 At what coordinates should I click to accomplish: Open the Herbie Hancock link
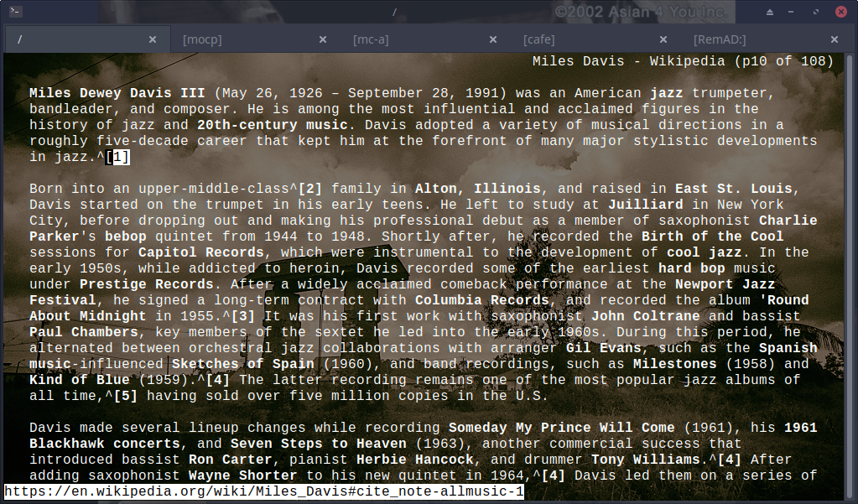(x=415, y=460)
